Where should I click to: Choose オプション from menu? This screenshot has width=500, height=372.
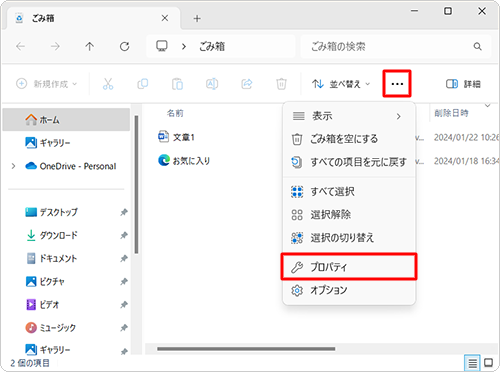point(349,290)
